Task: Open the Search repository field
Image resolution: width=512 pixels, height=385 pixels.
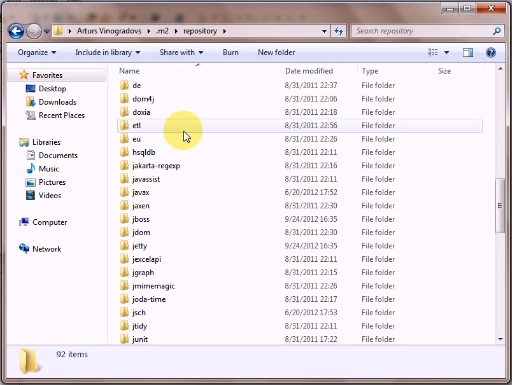Action: [427, 31]
